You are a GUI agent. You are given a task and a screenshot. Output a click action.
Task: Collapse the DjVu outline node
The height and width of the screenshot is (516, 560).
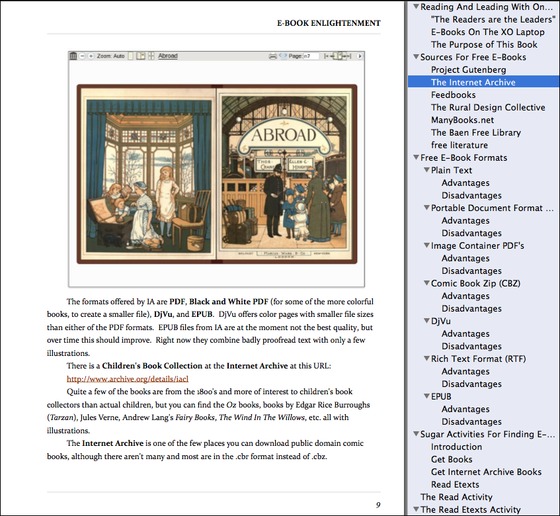point(426,320)
